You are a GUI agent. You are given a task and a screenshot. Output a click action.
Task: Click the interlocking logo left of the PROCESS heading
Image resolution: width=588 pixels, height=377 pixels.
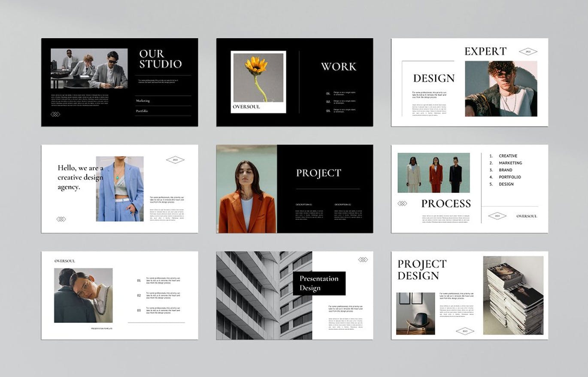click(x=402, y=203)
